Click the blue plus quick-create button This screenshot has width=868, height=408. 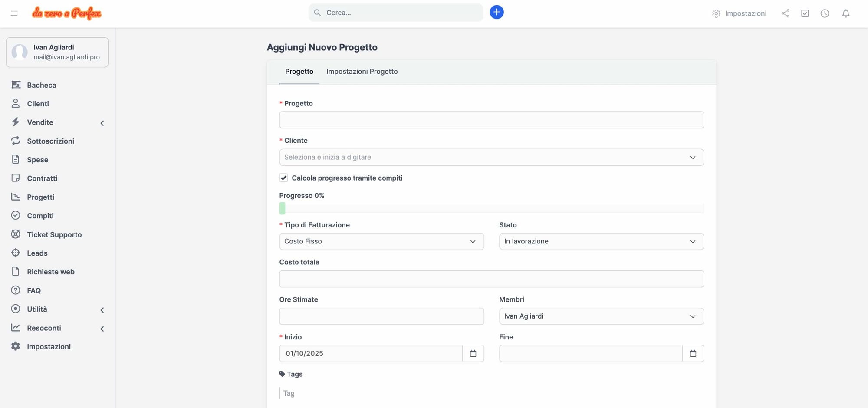pos(496,12)
